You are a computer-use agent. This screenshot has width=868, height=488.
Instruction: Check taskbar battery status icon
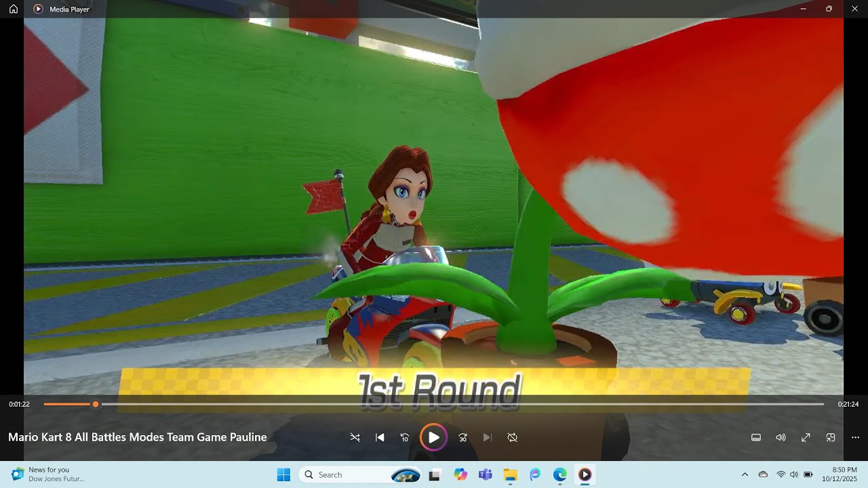click(x=808, y=474)
